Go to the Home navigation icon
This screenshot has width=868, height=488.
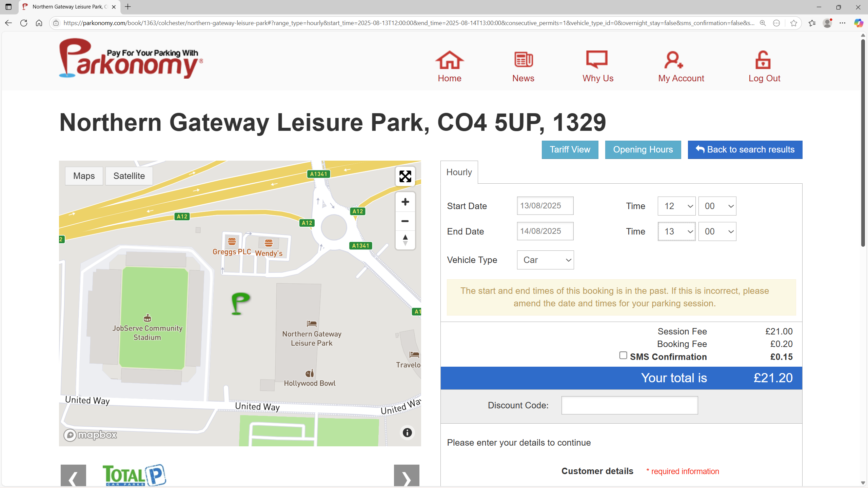(449, 60)
